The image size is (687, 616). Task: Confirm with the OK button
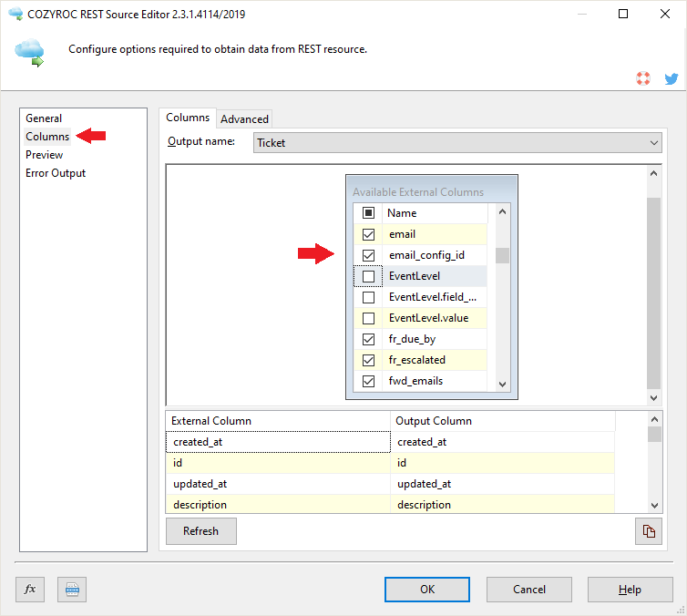427,590
